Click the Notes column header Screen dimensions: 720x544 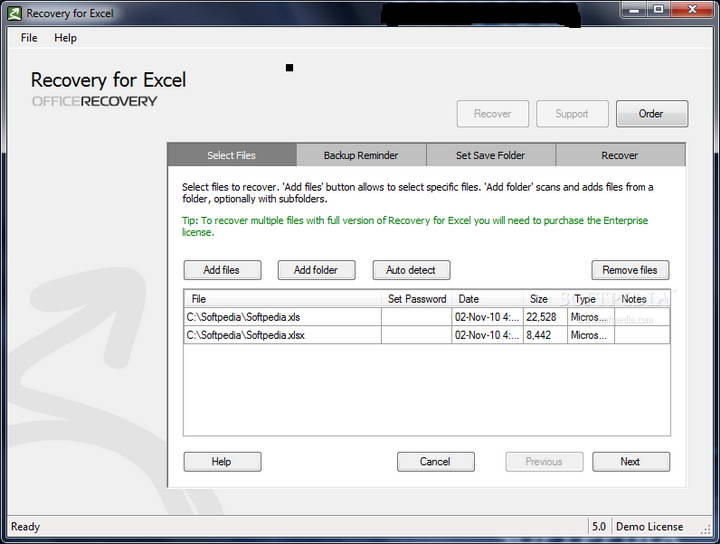coord(642,299)
